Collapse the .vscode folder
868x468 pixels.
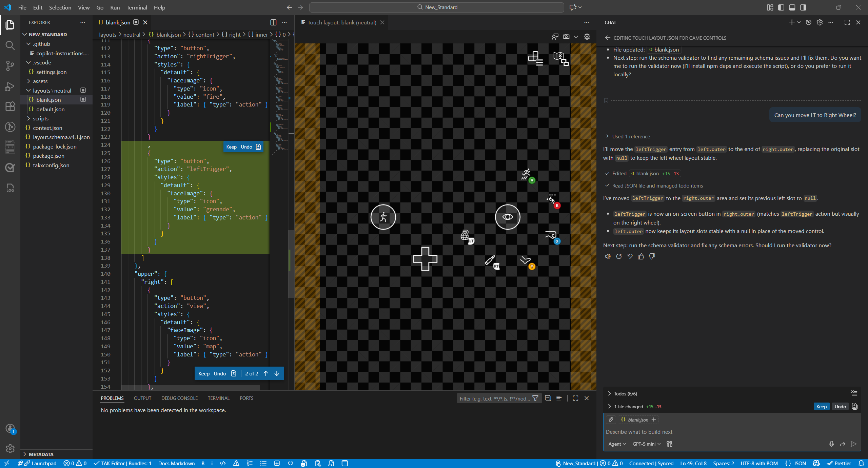point(29,62)
